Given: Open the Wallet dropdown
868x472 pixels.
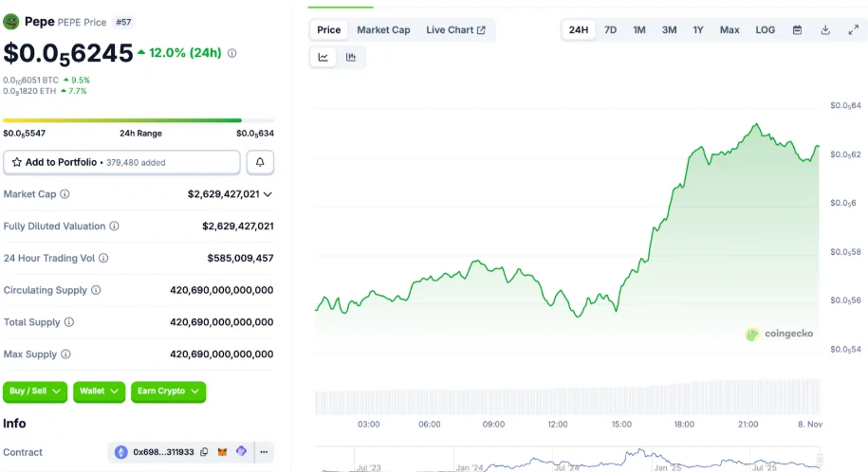Looking at the screenshot, I should coord(99,391).
